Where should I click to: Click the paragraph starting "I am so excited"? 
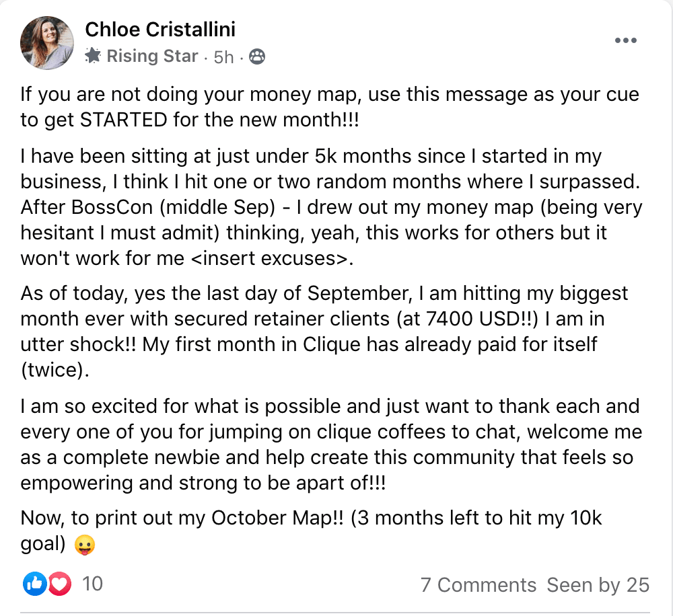(331, 445)
